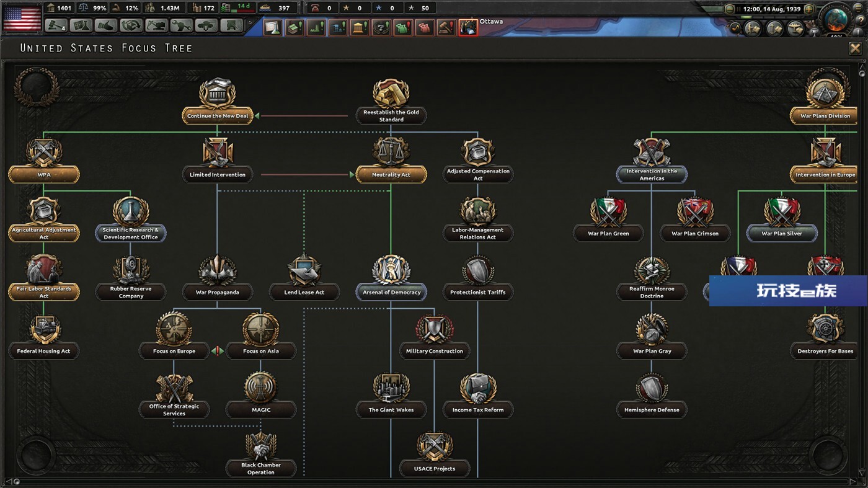
Task: Click the political power value 1401
Action: (64, 8)
